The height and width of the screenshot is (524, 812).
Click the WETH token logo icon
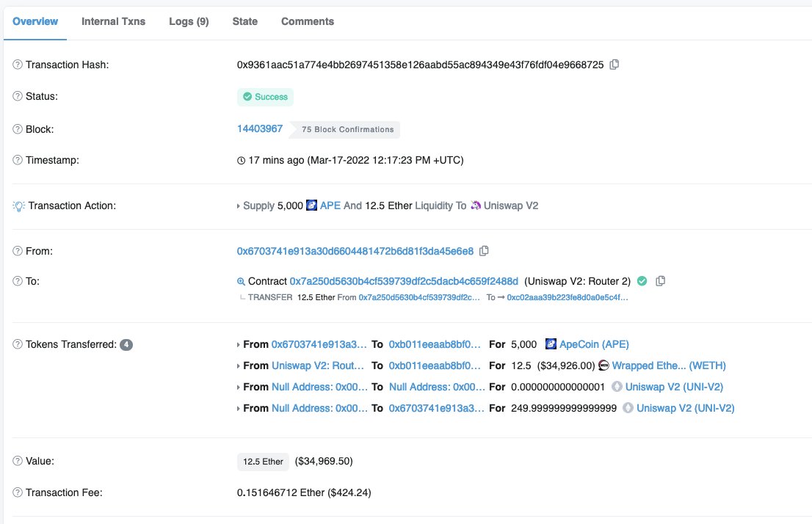tap(603, 365)
